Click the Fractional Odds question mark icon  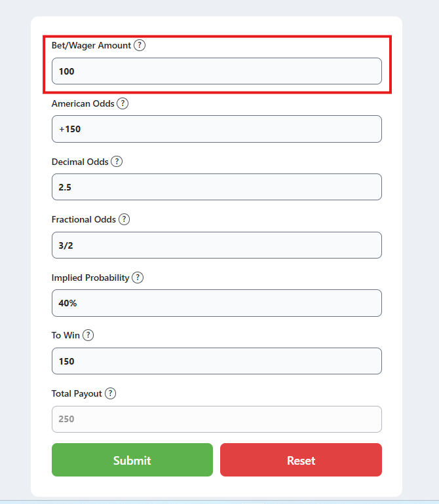tap(124, 219)
